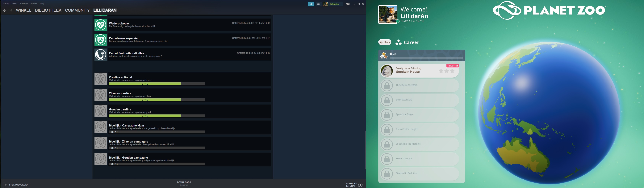The image size is (644, 188).
Task: Click the lock icon for The Ape-renticeship
Action: click(x=387, y=86)
